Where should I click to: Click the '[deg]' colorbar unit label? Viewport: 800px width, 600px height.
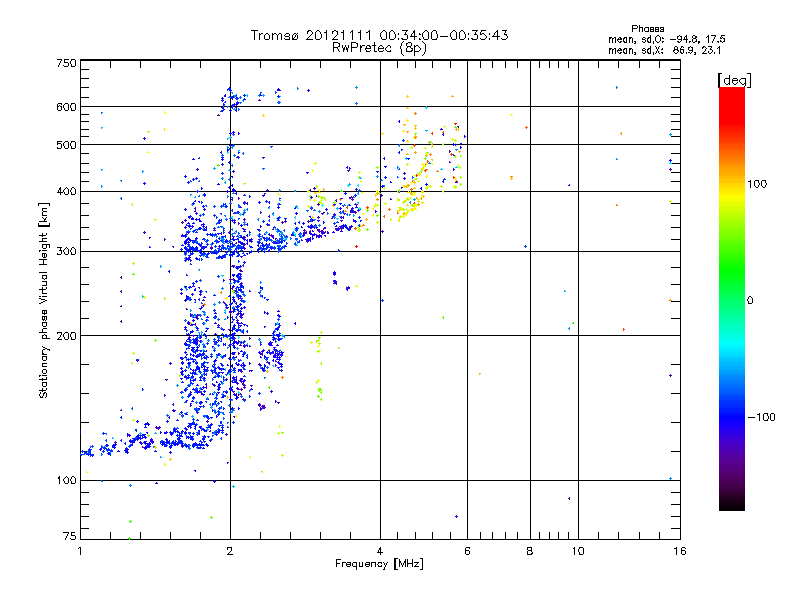pyautogui.click(x=734, y=80)
